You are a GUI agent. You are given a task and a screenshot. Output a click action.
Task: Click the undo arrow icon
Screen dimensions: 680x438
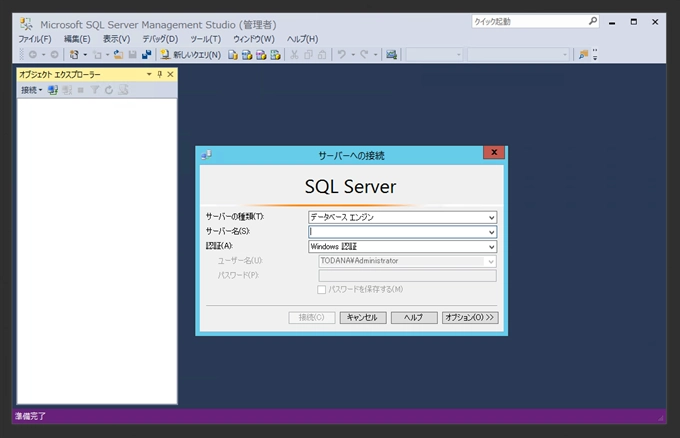click(342, 55)
